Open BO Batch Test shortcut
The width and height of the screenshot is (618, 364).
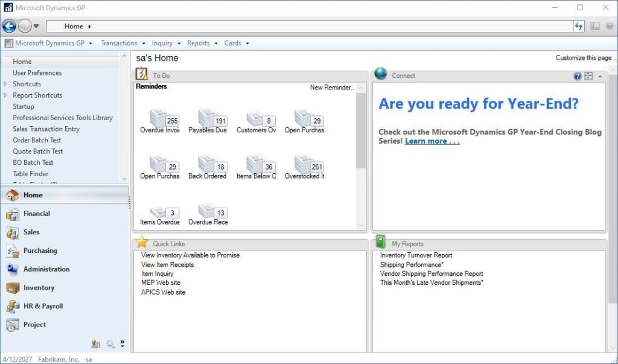coord(33,162)
